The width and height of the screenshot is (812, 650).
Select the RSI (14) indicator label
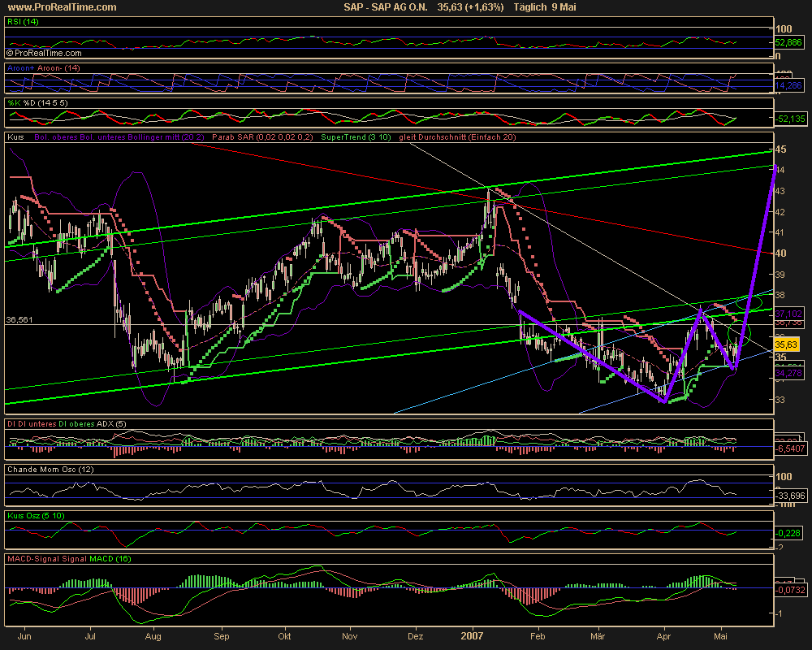(23, 23)
